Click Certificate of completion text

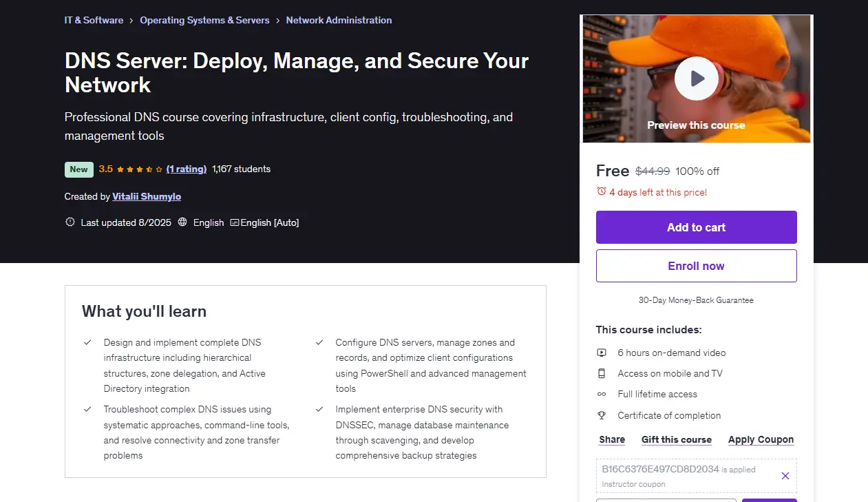click(x=669, y=415)
